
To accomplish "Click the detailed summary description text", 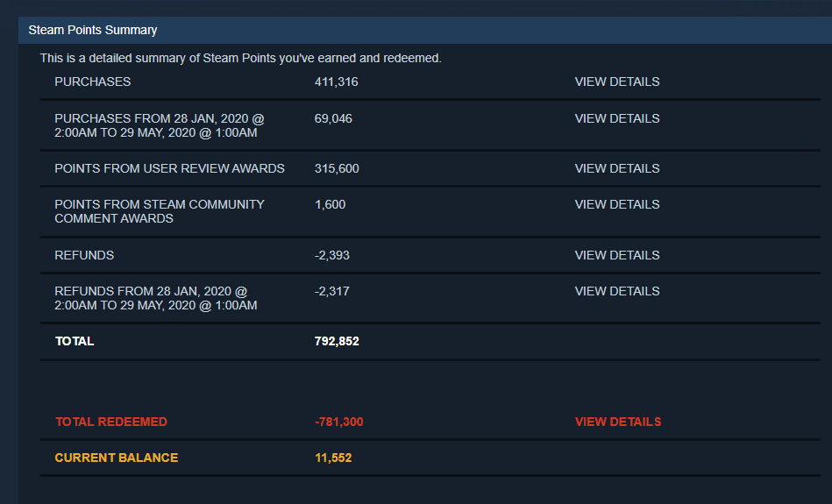I will click(x=240, y=58).
